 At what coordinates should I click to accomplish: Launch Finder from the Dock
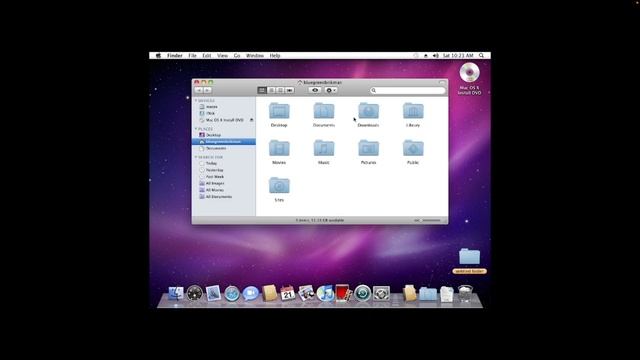coord(176,293)
